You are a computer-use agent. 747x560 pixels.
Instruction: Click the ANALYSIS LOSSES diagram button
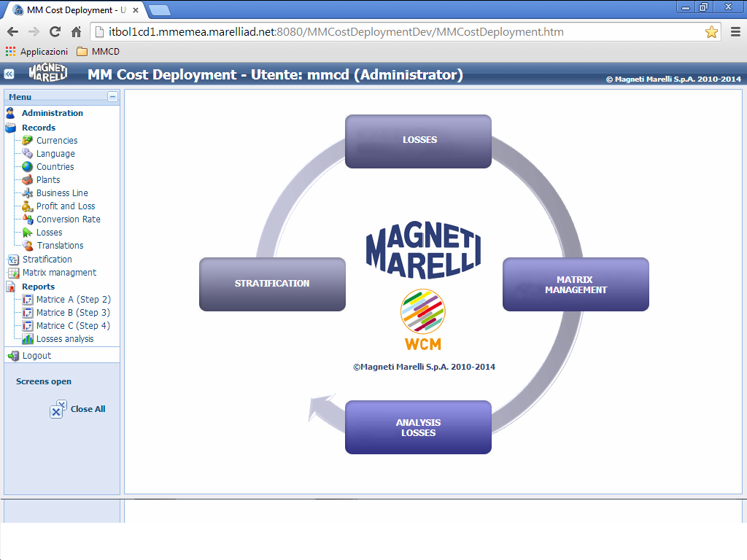pyautogui.click(x=418, y=427)
